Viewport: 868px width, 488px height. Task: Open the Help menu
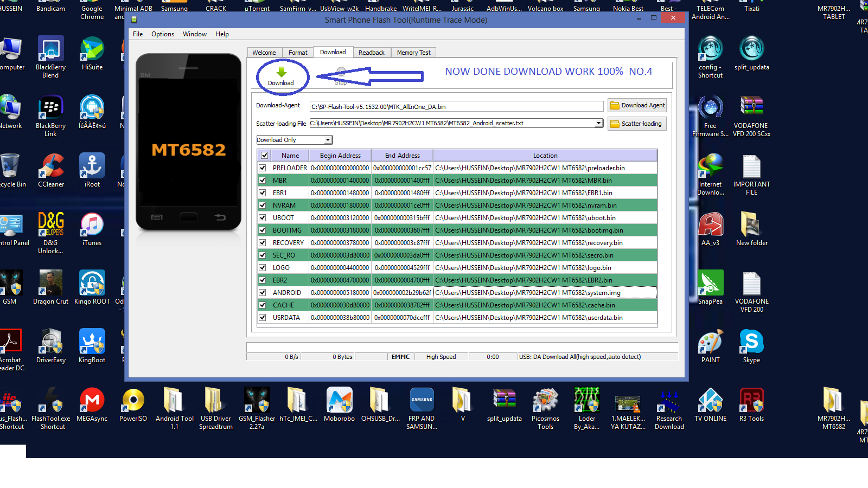pyautogui.click(x=222, y=34)
